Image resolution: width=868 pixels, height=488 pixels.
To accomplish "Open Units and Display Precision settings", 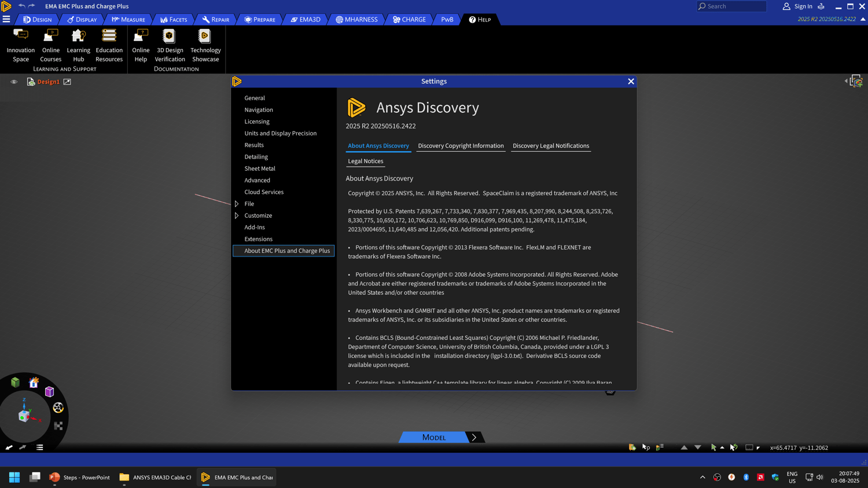I will click(x=281, y=133).
